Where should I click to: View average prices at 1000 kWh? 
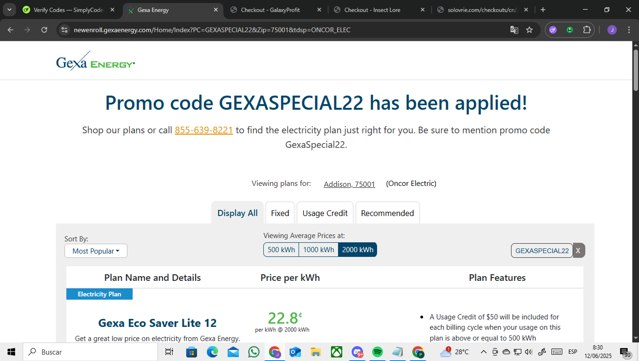pyautogui.click(x=318, y=249)
